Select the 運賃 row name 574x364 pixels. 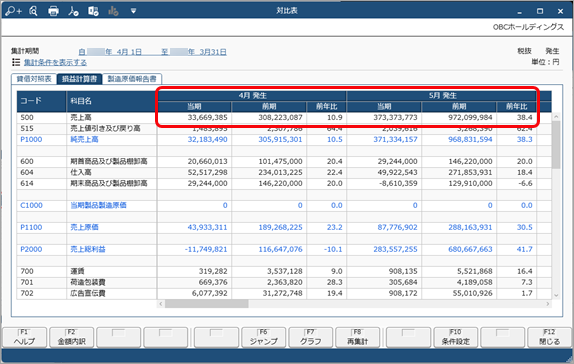coord(77,271)
